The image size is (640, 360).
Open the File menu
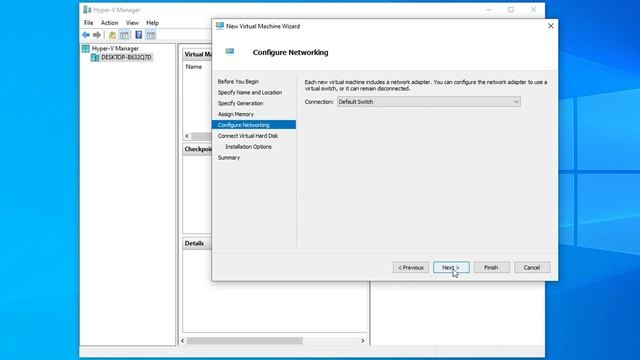pyautogui.click(x=89, y=23)
